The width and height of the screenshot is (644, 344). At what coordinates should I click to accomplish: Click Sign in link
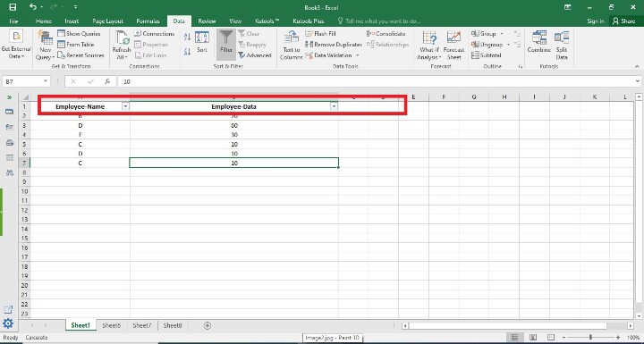(x=596, y=21)
